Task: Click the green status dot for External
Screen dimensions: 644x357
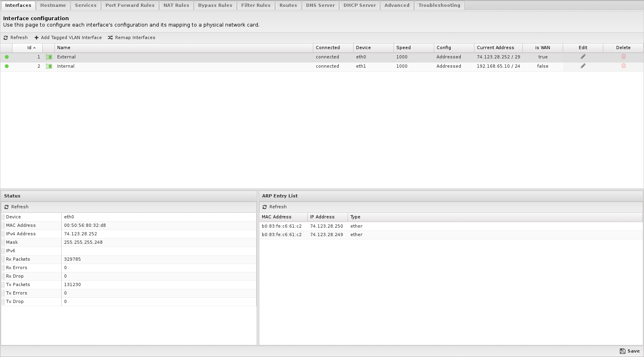Action: (6, 57)
